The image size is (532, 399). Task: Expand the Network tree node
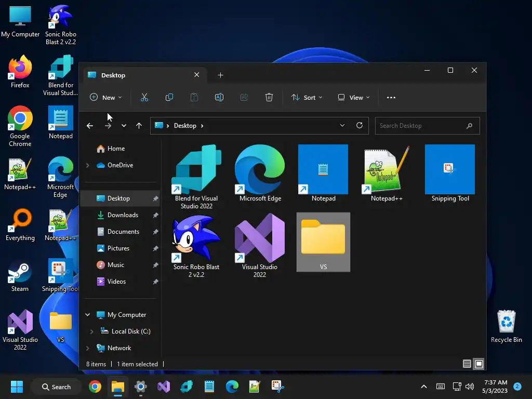87,348
